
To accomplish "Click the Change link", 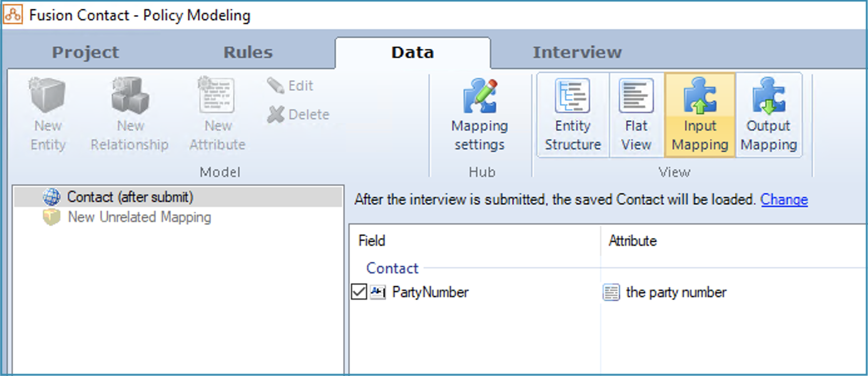I will click(783, 200).
